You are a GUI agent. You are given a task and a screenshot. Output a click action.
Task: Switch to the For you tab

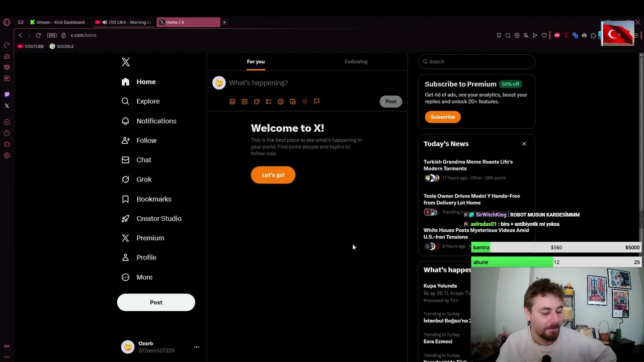point(256,61)
